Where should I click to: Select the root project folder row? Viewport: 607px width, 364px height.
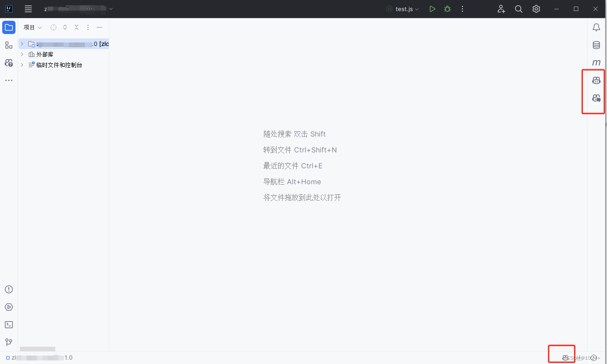[x=64, y=44]
